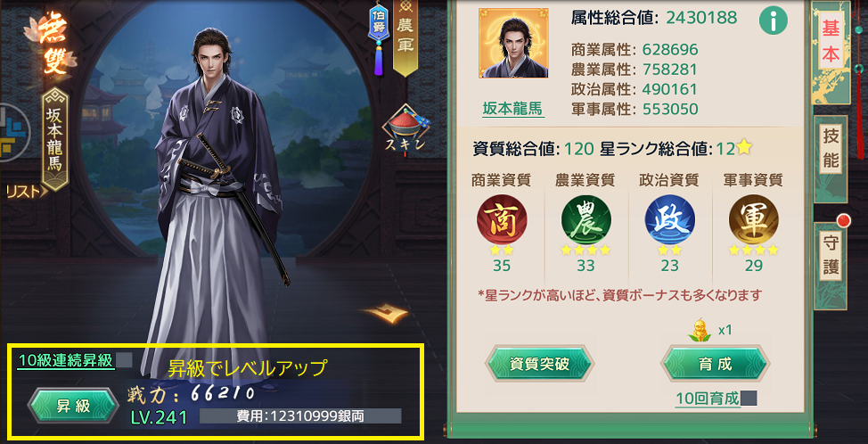Click the 育成 training button
Screen dimensions: 868x444
pyautogui.click(x=715, y=364)
